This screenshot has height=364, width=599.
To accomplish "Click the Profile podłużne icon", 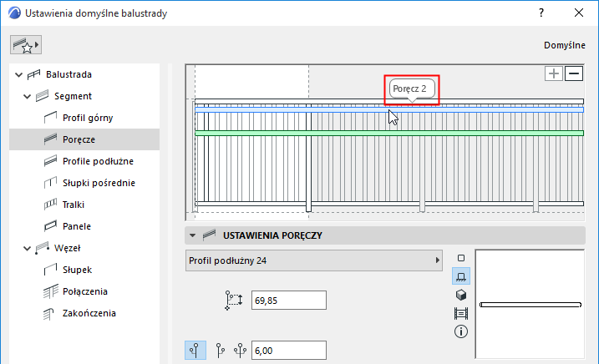I will click(50, 161).
